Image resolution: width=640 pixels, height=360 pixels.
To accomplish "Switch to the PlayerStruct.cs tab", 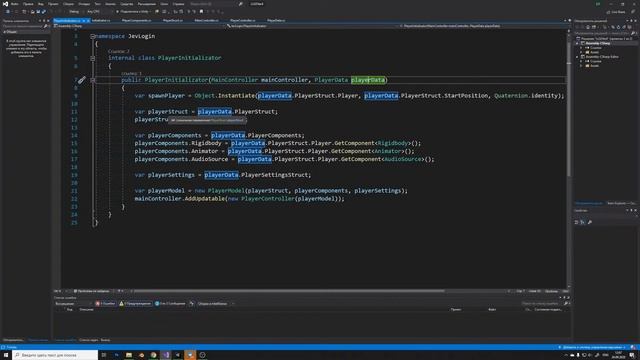I will (x=173, y=20).
